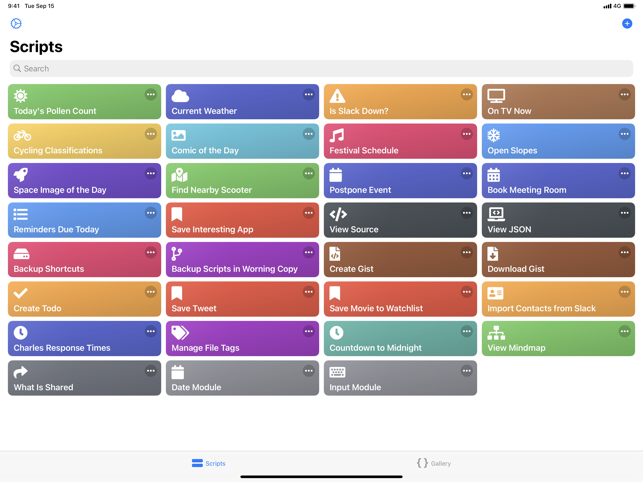This screenshot has width=643, height=482.
Task: Focus the Search field
Action: [321, 69]
